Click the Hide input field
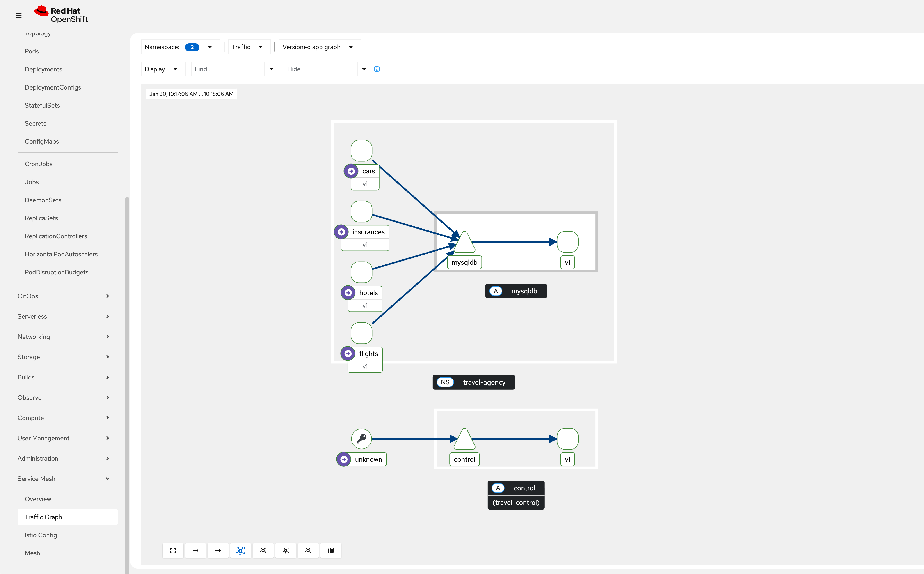 tap(320, 69)
